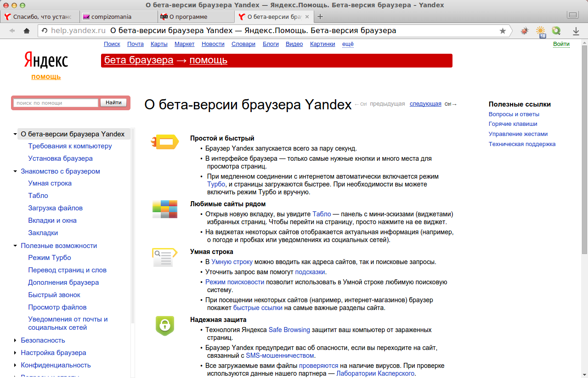
Task: Open the weather sun icon showing 18
Action: coord(541,31)
